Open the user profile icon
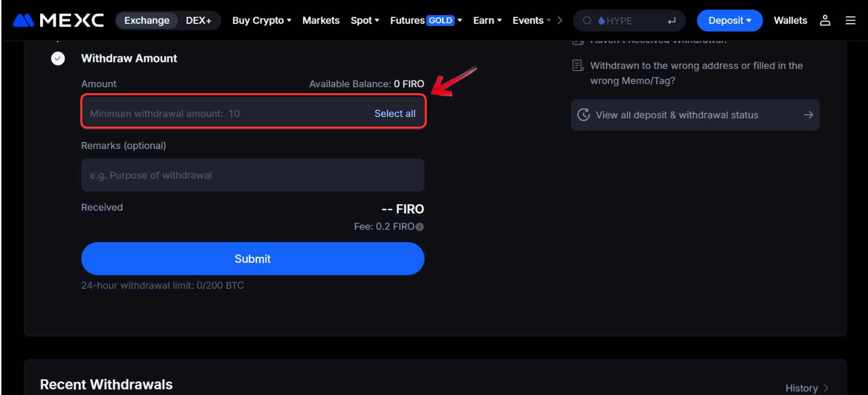 [x=825, y=21]
